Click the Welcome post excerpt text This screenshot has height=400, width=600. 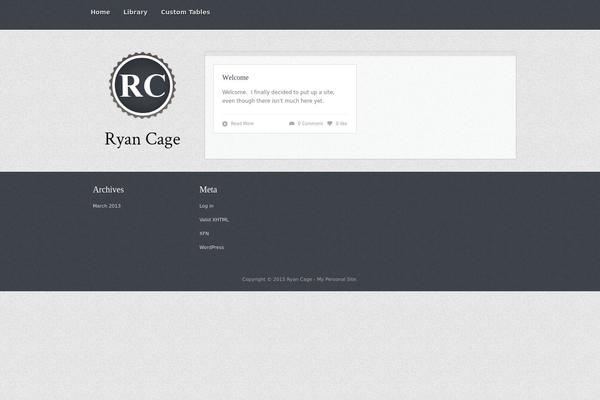(x=278, y=96)
